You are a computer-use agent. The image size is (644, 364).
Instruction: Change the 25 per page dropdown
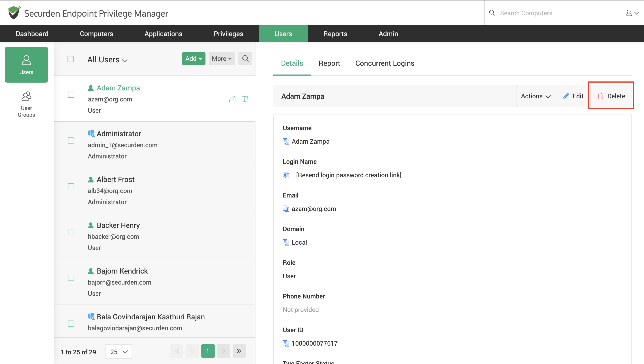coord(119,351)
